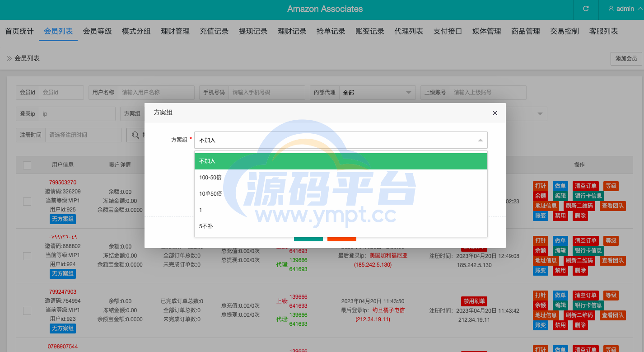Open the 理财记录 tab
The width and height of the screenshot is (644, 352).
pos(292,31)
